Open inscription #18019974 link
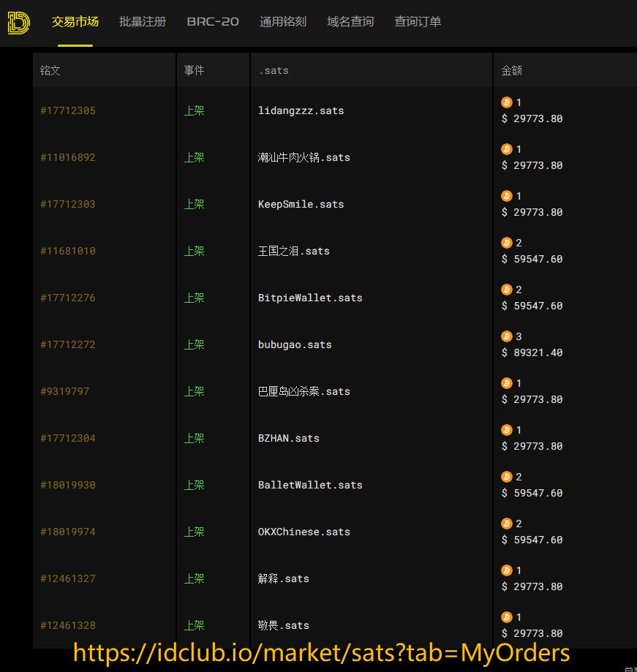 coord(68,532)
